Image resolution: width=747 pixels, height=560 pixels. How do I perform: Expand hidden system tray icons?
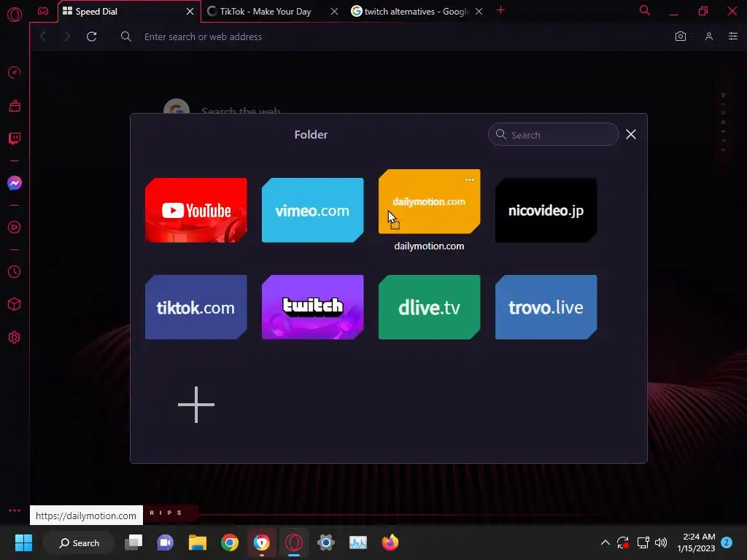(x=605, y=542)
